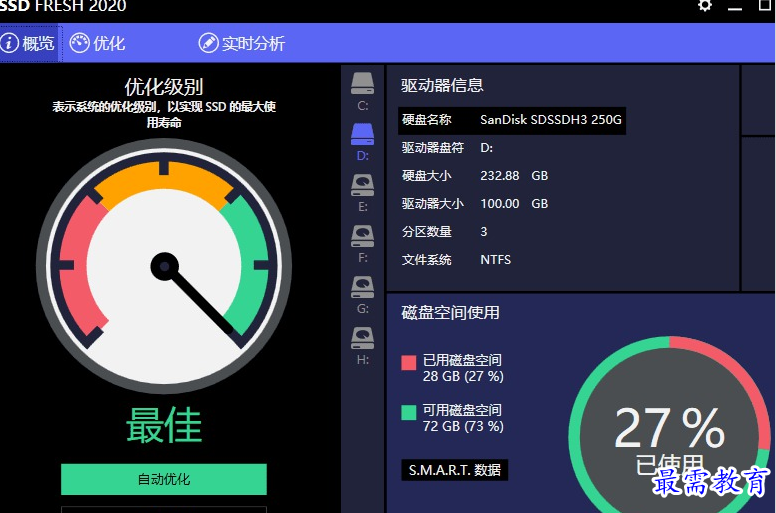Viewport: 776px width, 513px height.
Task: Select the 硬盘名称 SanDisk row
Action: pyautogui.click(x=512, y=120)
